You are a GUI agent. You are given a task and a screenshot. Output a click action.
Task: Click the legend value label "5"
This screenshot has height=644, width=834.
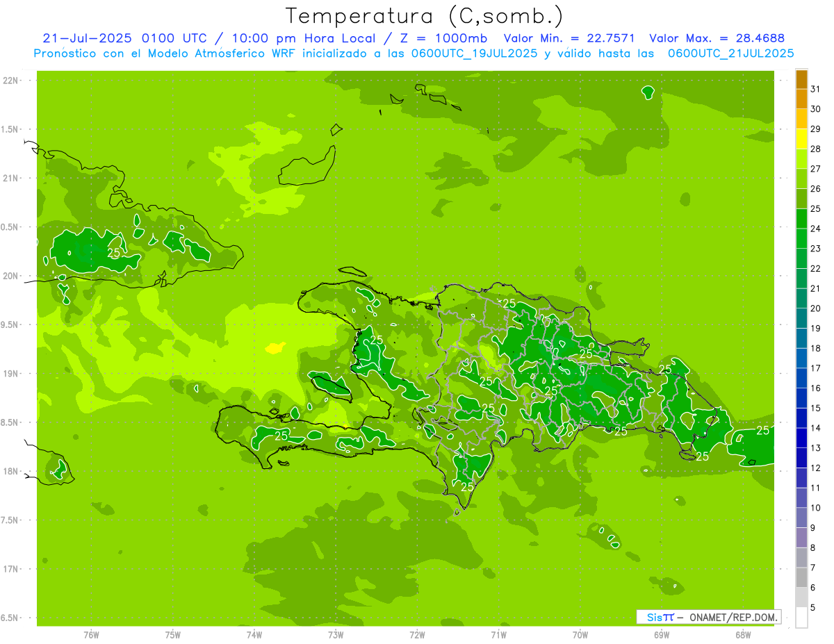[x=813, y=608]
